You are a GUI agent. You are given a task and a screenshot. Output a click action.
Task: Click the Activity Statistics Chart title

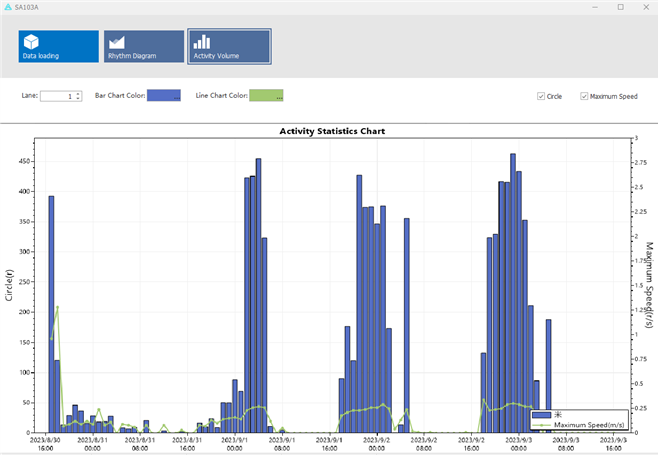pyautogui.click(x=332, y=131)
